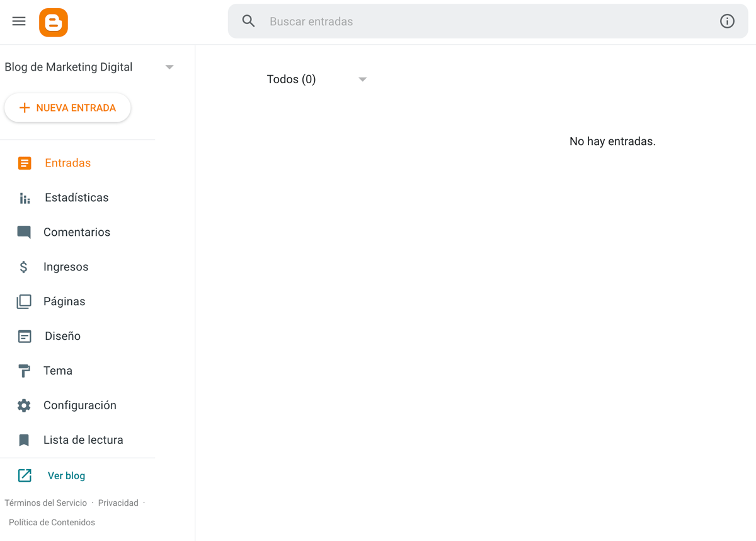Open the search magnifier icon
The width and height of the screenshot is (756, 541).
pyautogui.click(x=248, y=21)
